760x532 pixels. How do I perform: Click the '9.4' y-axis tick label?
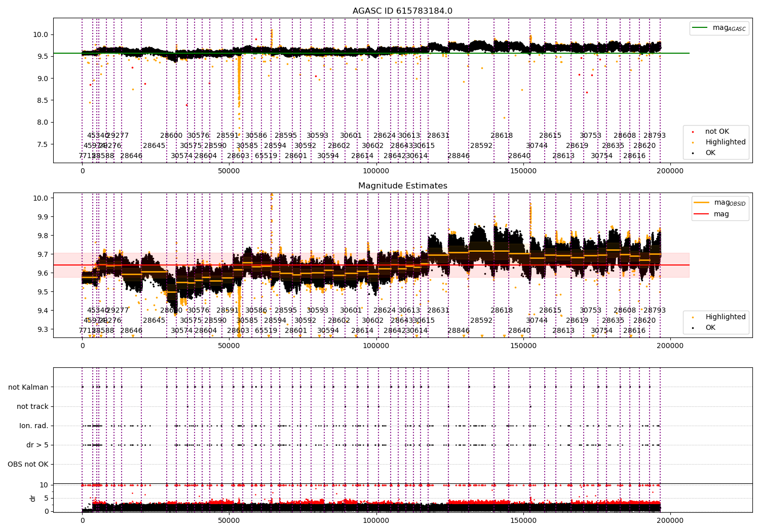[42, 311]
